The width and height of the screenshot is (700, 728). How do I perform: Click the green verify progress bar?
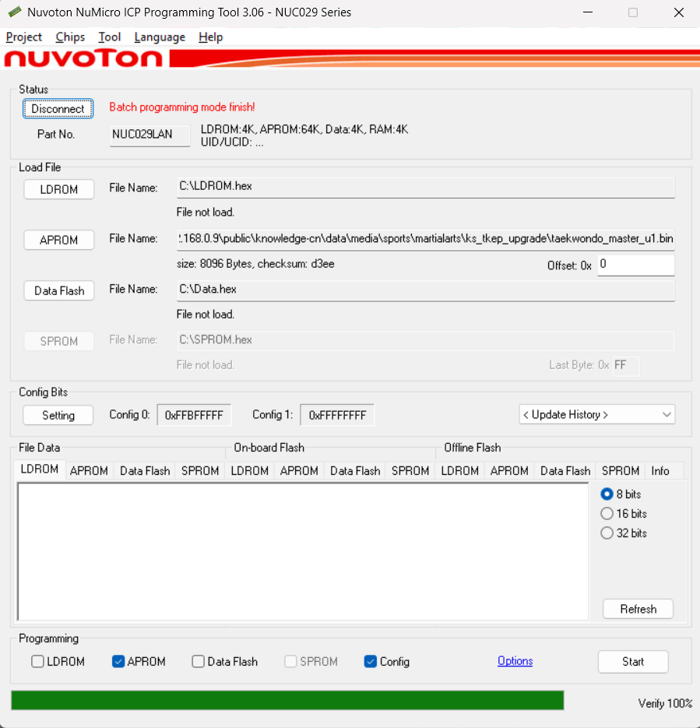click(x=287, y=700)
